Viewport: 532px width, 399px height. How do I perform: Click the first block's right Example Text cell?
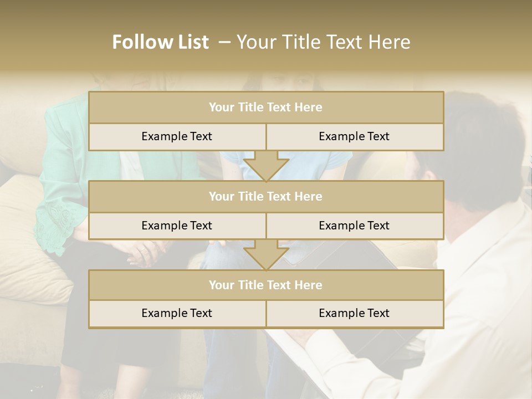[x=354, y=136]
